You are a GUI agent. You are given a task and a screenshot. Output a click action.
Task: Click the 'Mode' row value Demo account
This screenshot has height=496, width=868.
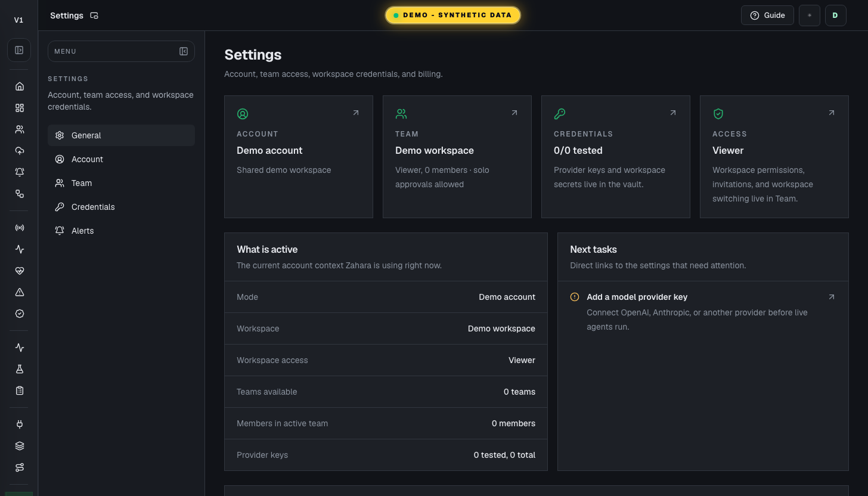click(507, 297)
